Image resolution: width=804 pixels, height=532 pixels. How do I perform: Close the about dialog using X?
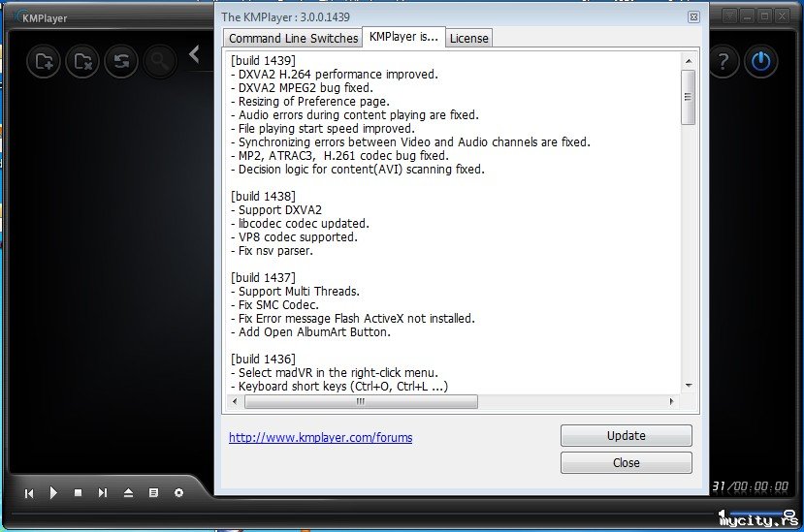click(693, 16)
